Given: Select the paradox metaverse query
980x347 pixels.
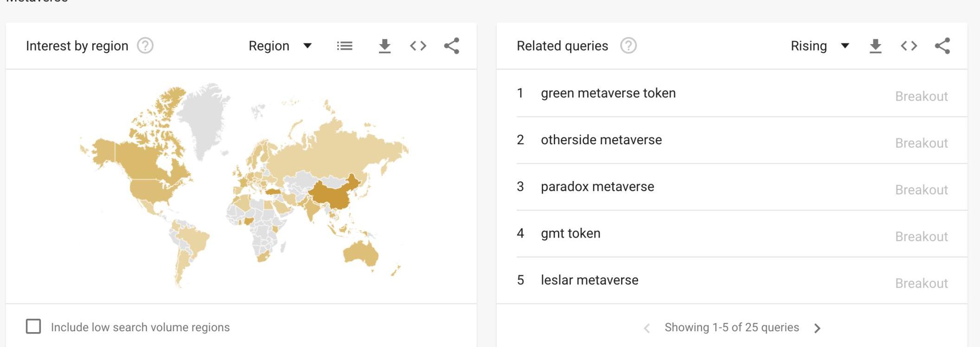Looking at the screenshot, I should point(597,187).
